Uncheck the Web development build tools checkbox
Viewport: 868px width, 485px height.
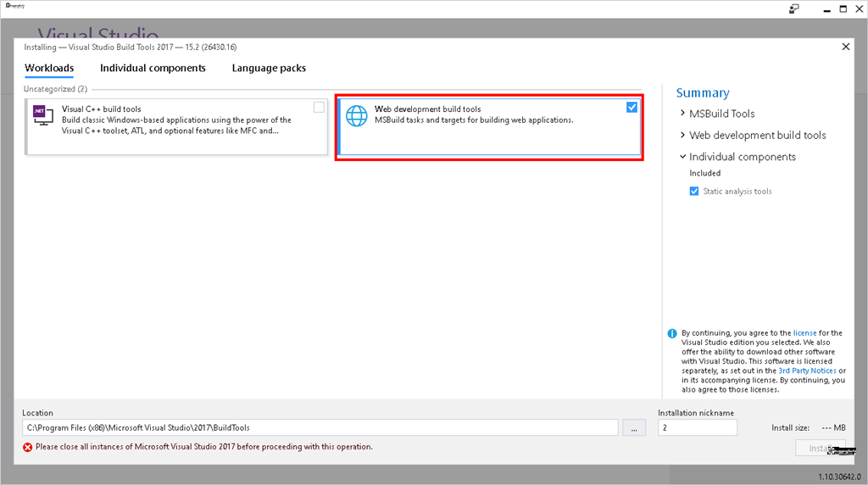click(632, 108)
